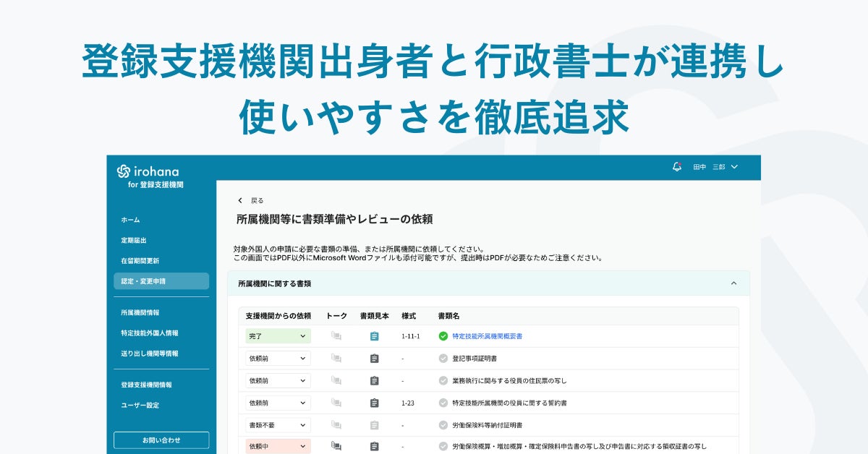Viewport: 868px width, 454px height.
Task: View the sample document for 登記事項証明書
Action: click(374, 359)
